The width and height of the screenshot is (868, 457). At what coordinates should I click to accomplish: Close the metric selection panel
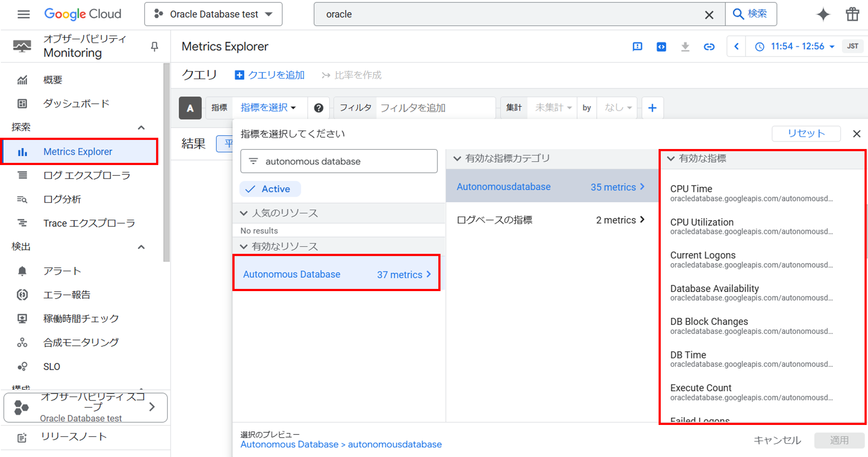tap(857, 134)
